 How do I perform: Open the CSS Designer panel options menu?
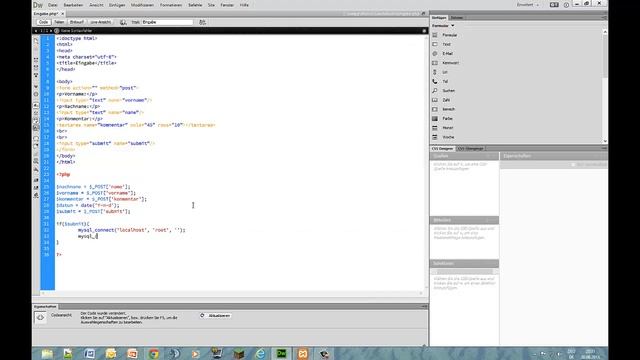[x=604, y=148]
